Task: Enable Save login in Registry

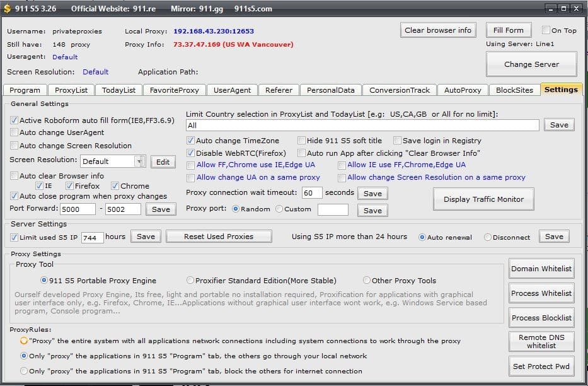Action: click(x=397, y=141)
